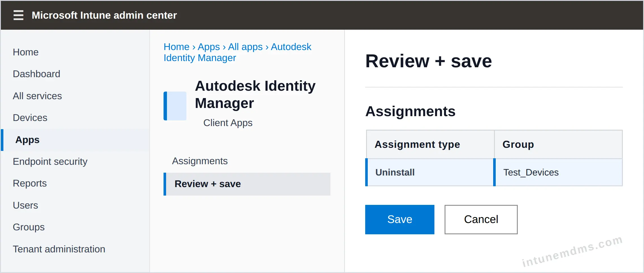This screenshot has width=644, height=273.
Task: Click the Client Apps subtitle text
Action: [228, 123]
